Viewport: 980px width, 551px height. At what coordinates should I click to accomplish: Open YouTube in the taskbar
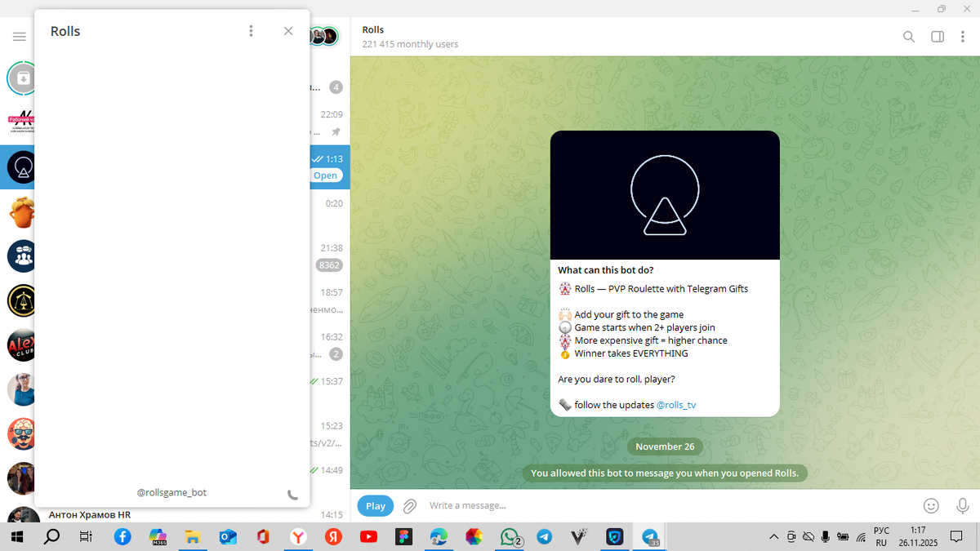(368, 537)
